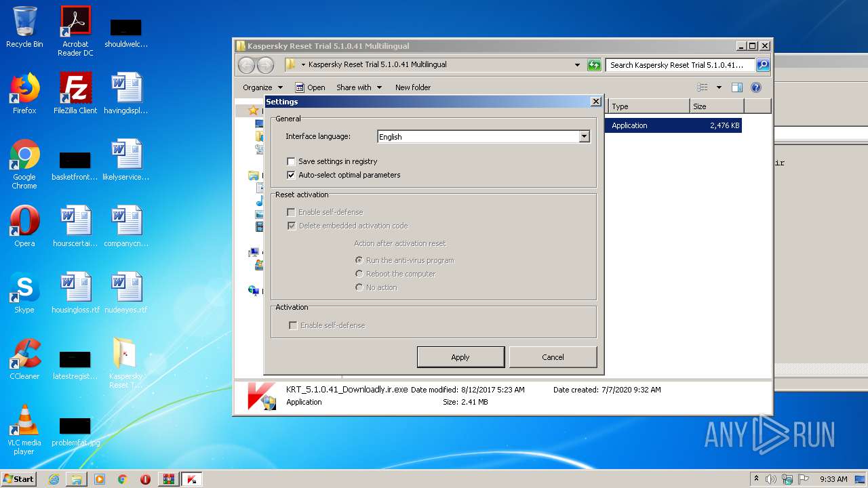
Task: Open VLC media player desktop shortcut
Action: click(24, 430)
